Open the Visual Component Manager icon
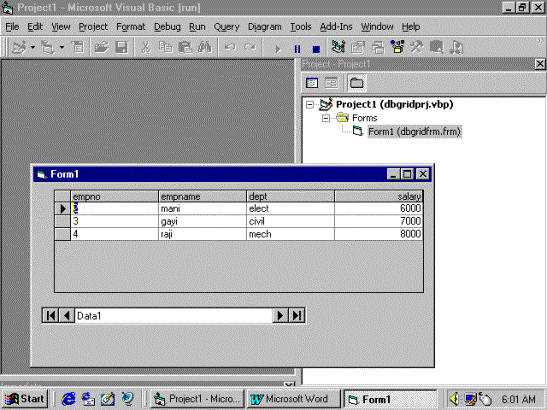Image resolution: width=547 pixels, height=410 pixels. (456, 47)
